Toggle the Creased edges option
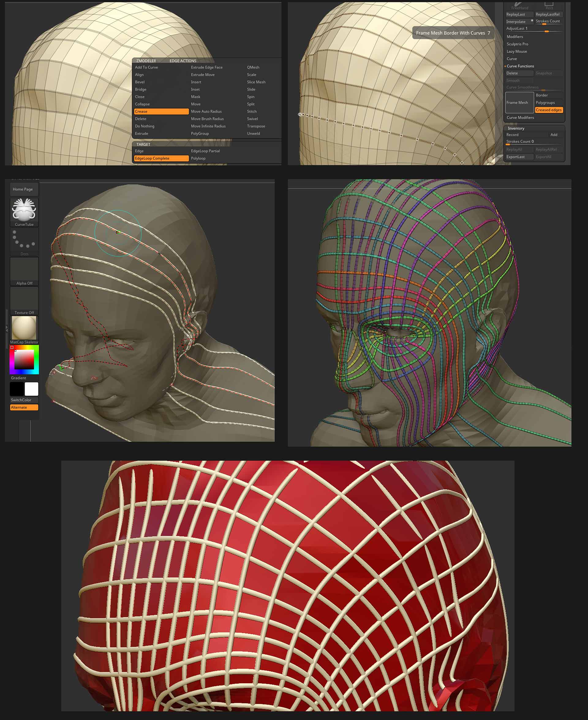 pos(549,110)
